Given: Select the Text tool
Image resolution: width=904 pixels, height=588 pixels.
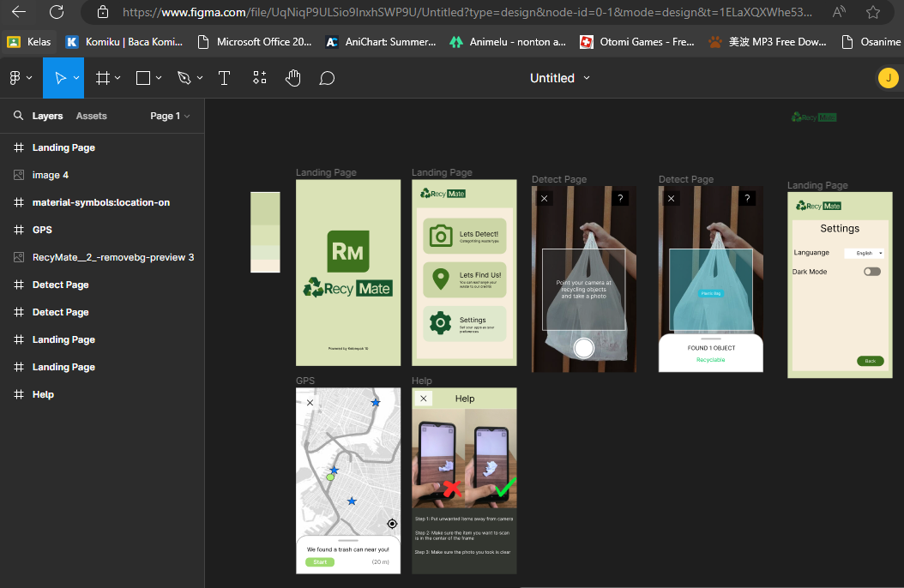Looking at the screenshot, I should (x=225, y=78).
